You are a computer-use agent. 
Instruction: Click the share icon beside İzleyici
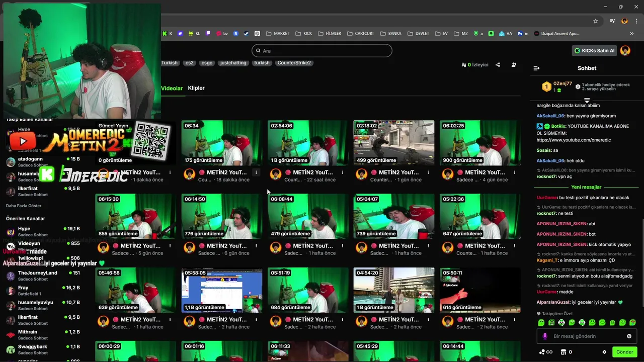[498, 65]
